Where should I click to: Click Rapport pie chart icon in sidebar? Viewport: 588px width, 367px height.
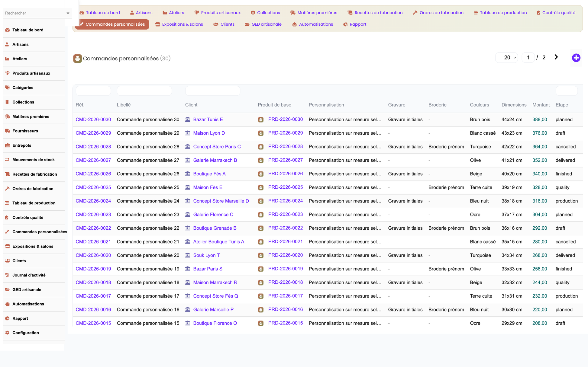7,318
